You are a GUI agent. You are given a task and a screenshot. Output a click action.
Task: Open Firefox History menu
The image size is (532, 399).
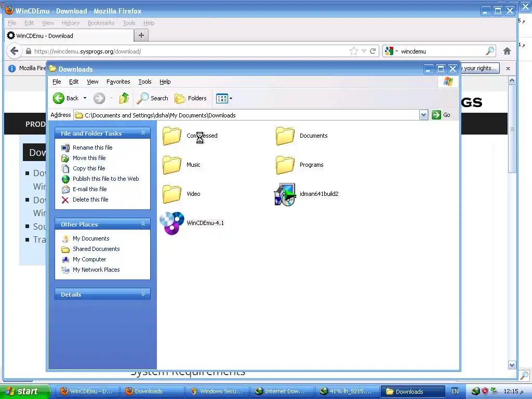click(71, 23)
